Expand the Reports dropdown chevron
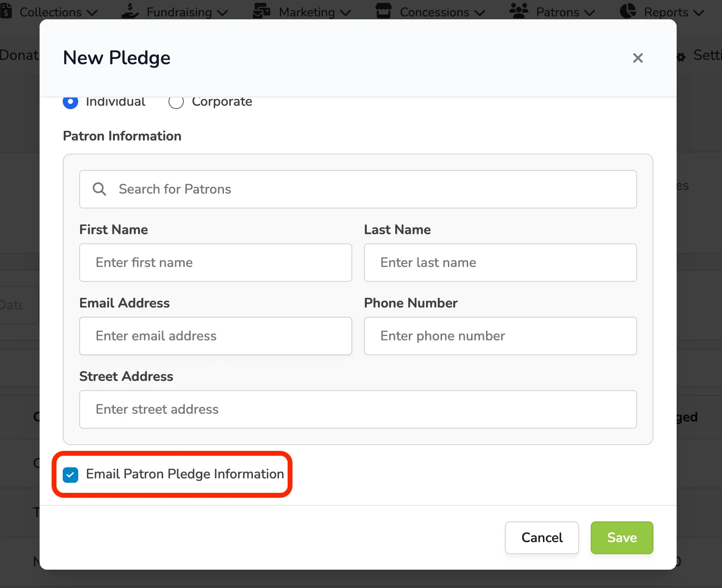The width and height of the screenshot is (722, 588). (699, 13)
